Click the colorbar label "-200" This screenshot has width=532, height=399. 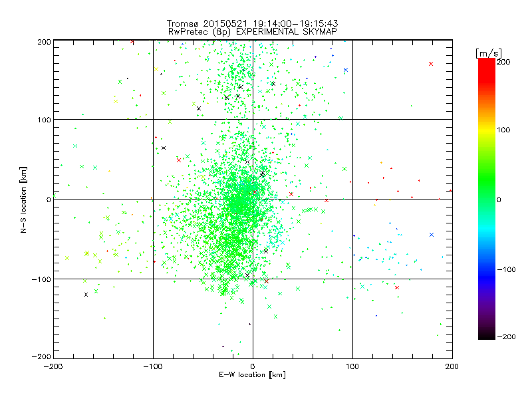pos(506,336)
